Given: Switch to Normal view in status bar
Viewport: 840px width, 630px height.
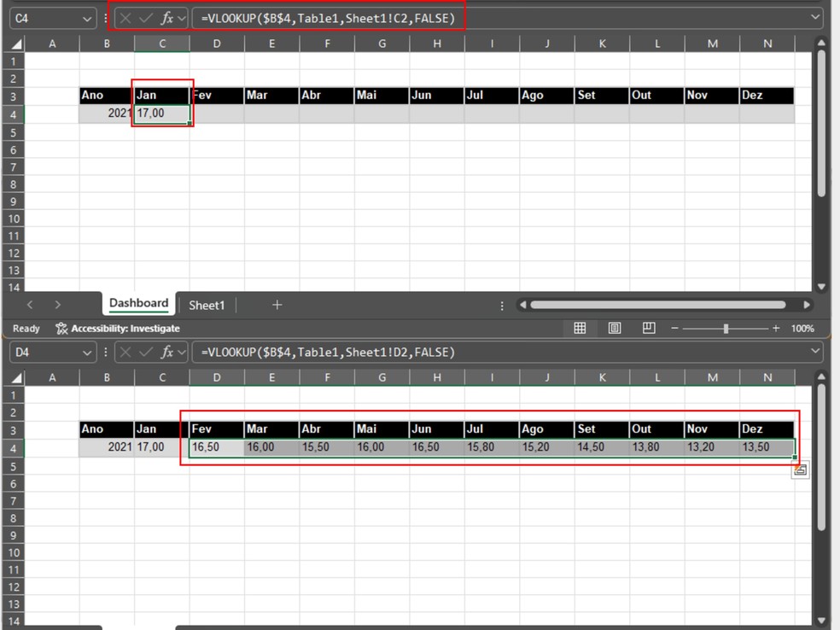Looking at the screenshot, I should tap(580, 328).
